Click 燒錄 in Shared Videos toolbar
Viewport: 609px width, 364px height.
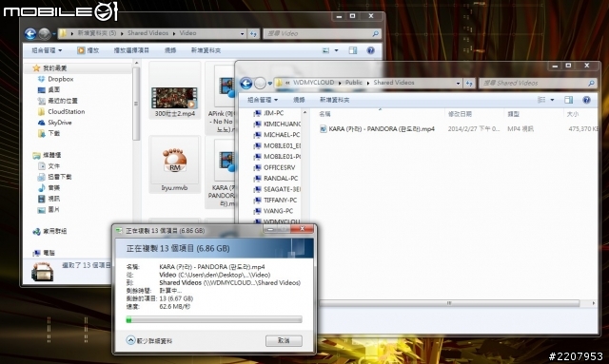point(299,100)
